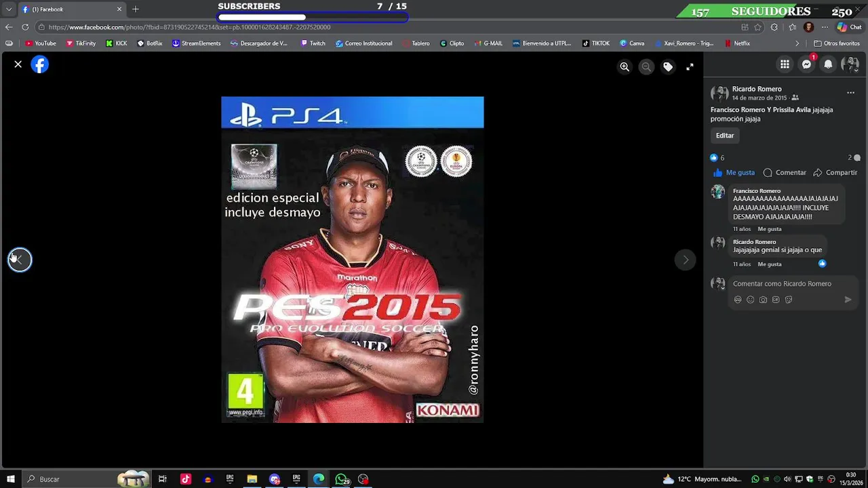Open the weather widget 12°C

[703, 479]
